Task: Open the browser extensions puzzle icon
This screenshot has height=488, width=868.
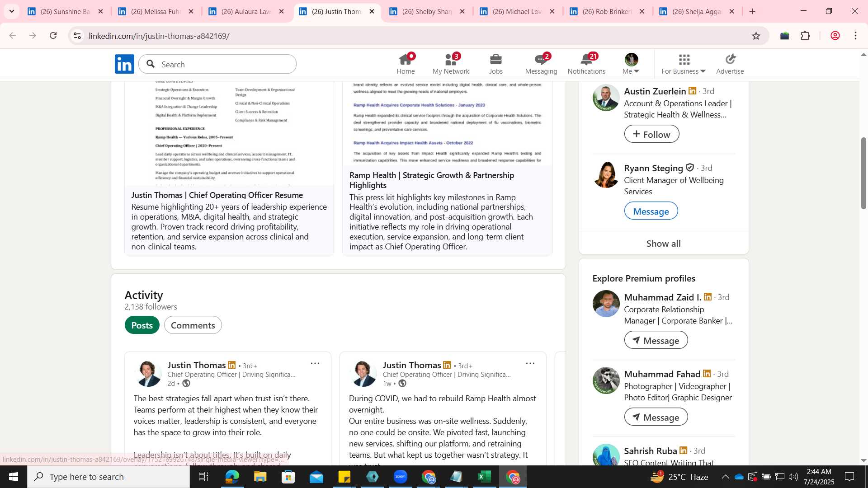Action: (x=805, y=36)
